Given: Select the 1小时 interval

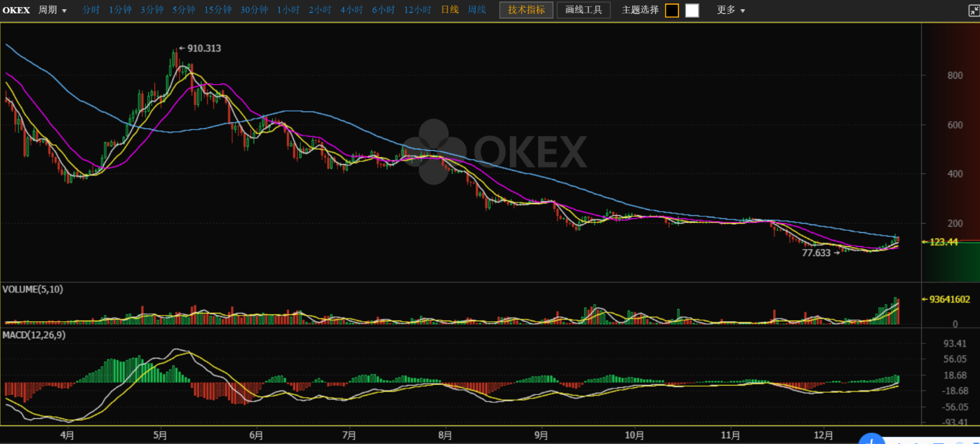Looking at the screenshot, I should tap(288, 10).
